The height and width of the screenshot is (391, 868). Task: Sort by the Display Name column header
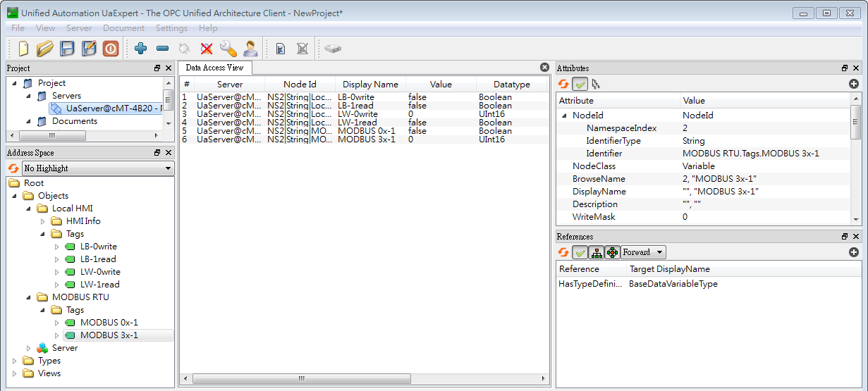[x=370, y=85]
